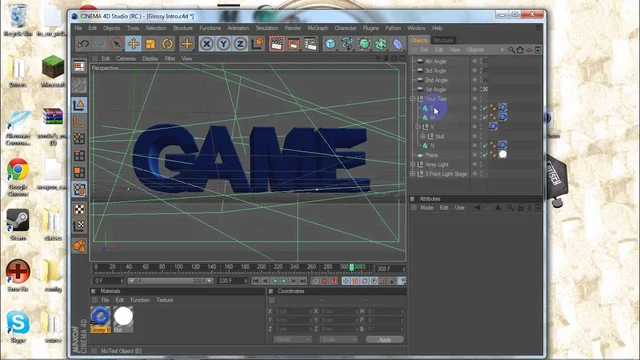Image resolution: width=640 pixels, height=360 pixels.
Task: Open the viewport Cameras menu
Action: [x=126, y=59]
